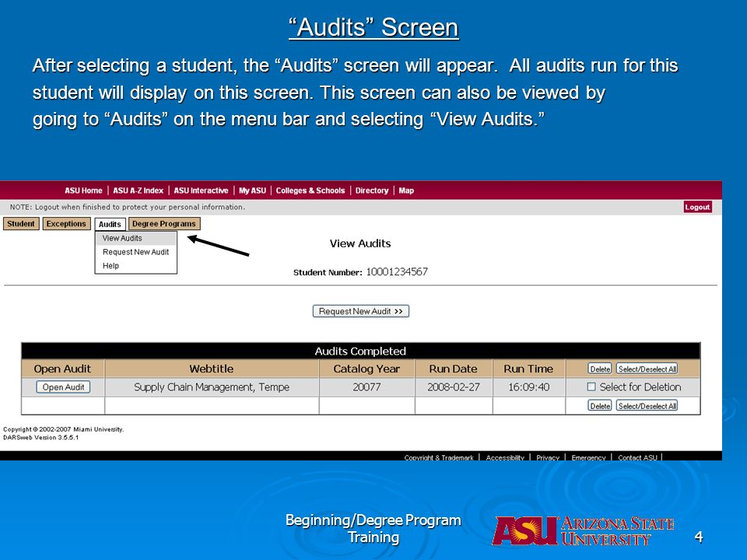Click the Catalog Year column header

click(x=366, y=369)
